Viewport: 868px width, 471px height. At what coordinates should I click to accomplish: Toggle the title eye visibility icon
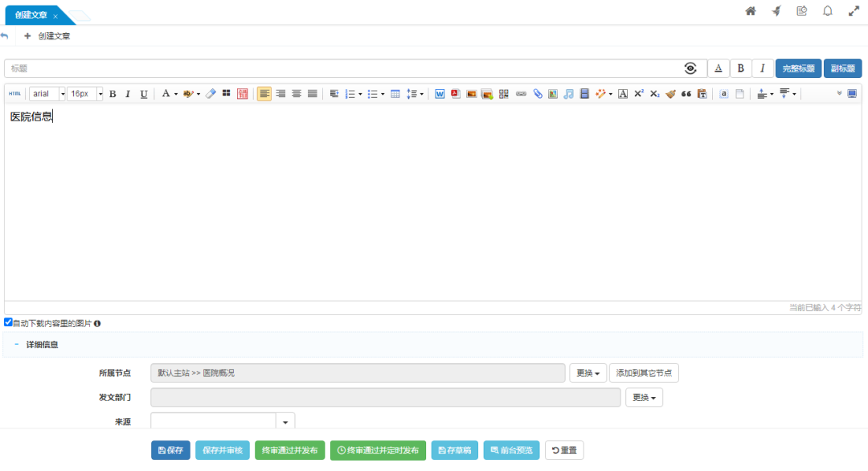[690, 68]
